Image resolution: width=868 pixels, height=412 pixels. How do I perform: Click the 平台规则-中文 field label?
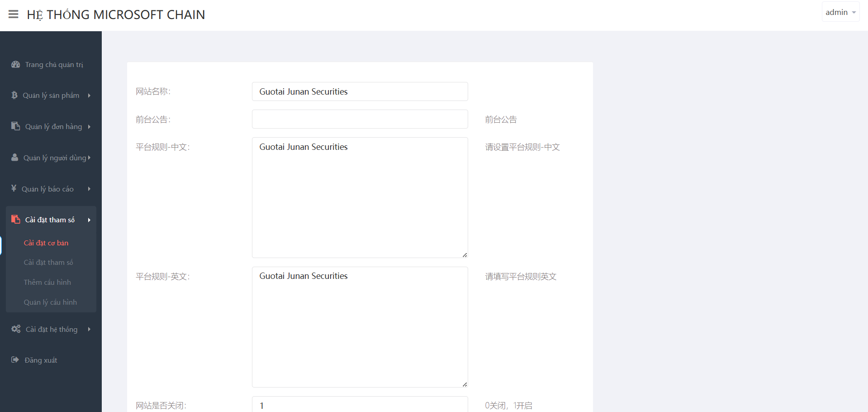[163, 147]
